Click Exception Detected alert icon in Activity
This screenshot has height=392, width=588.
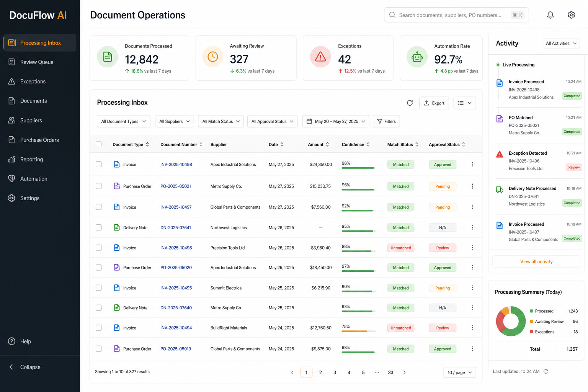pyautogui.click(x=500, y=154)
